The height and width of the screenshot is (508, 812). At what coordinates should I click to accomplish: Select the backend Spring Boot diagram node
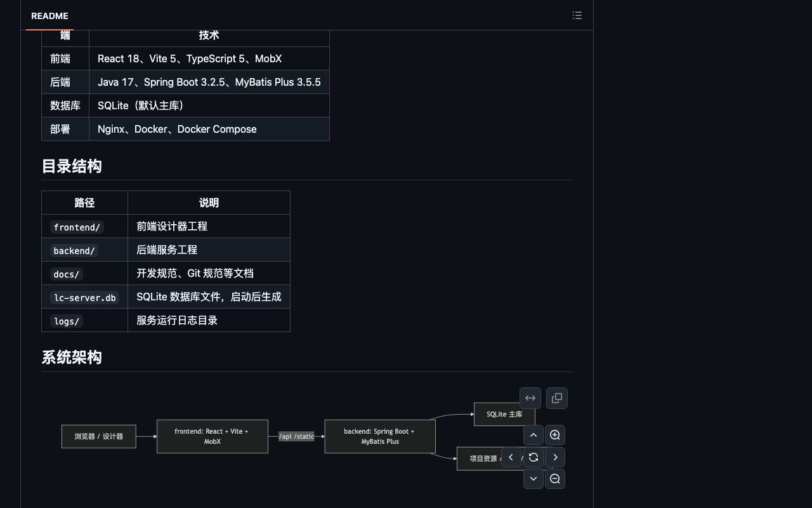tap(380, 436)
